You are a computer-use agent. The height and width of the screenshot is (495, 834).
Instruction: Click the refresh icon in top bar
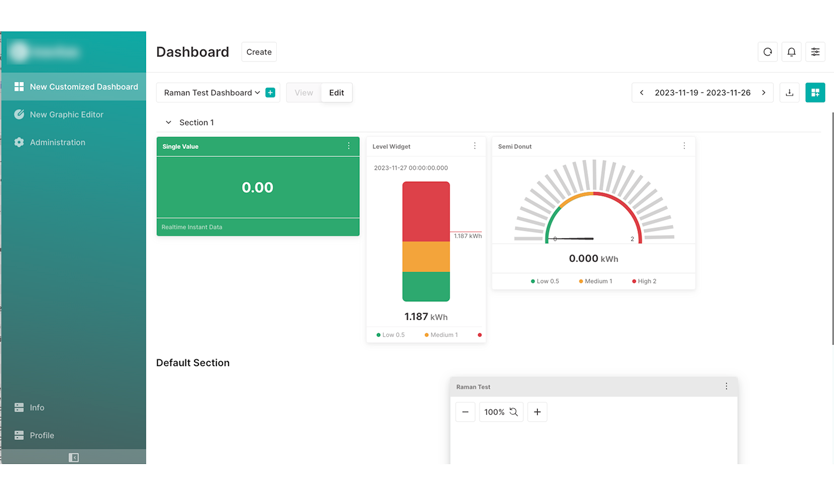tap(767, 52)
